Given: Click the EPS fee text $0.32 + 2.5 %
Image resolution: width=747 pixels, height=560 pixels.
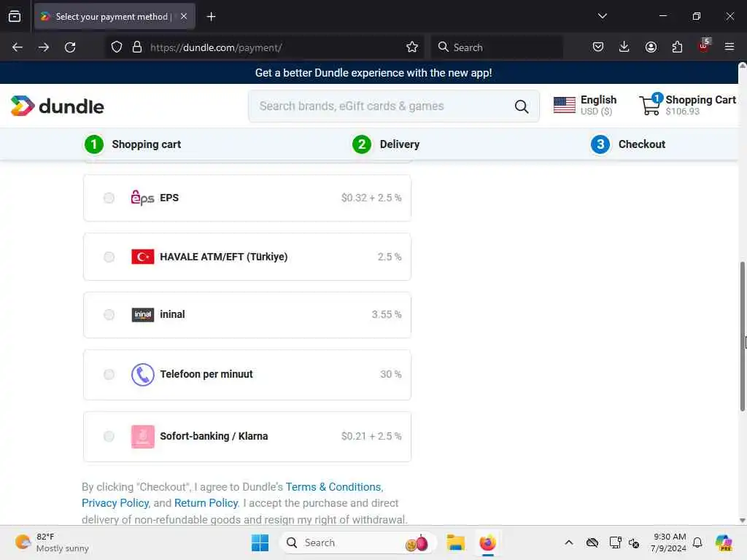Looking at the screenshot, I should (371, 198).
